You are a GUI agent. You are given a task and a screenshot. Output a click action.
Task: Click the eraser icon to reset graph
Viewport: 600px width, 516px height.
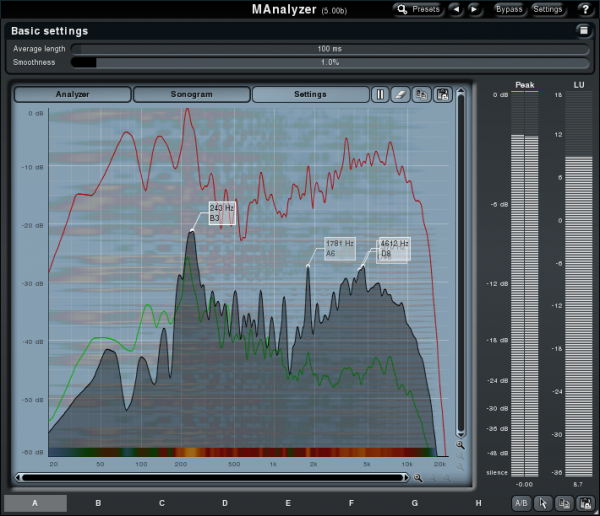400,94
